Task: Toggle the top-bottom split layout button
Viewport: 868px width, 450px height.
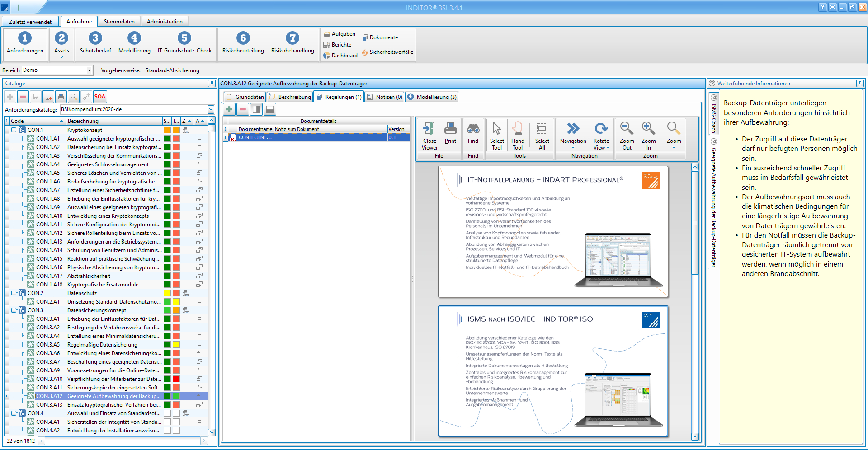Action: point(269,109)
